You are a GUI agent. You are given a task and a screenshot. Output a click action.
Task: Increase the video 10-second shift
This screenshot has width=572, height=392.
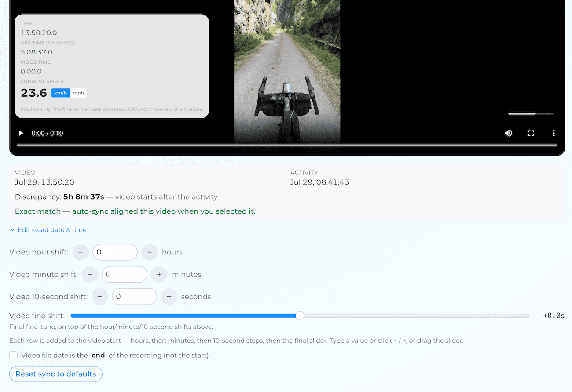click(x=169, y=297)
